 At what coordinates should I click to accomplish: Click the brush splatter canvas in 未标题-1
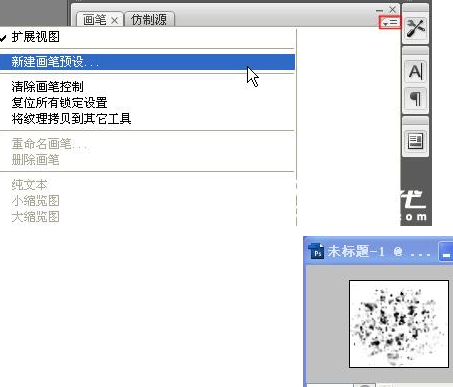[x=399, y=324]
